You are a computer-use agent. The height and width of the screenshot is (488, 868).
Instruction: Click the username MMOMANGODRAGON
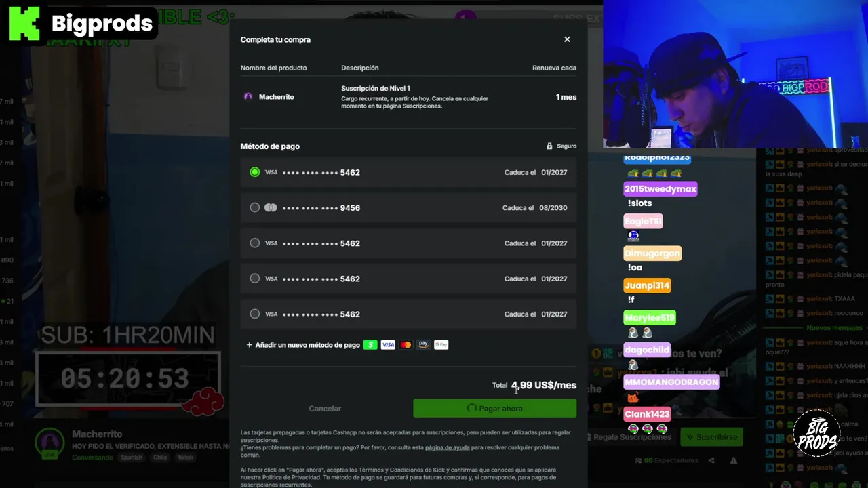point(671,382)
